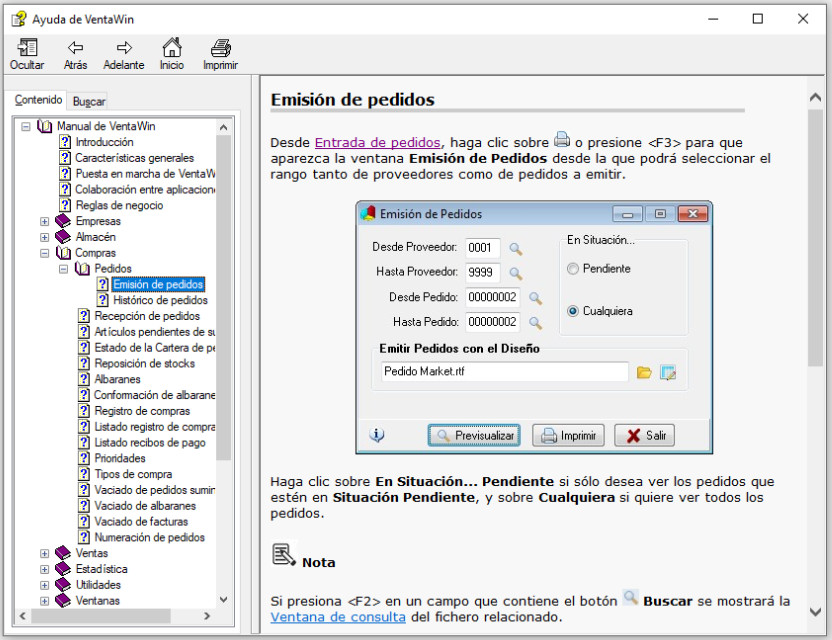832x640 pixels.
Task: Click the Introducción topic question icon
Action: tap(65, 142)
